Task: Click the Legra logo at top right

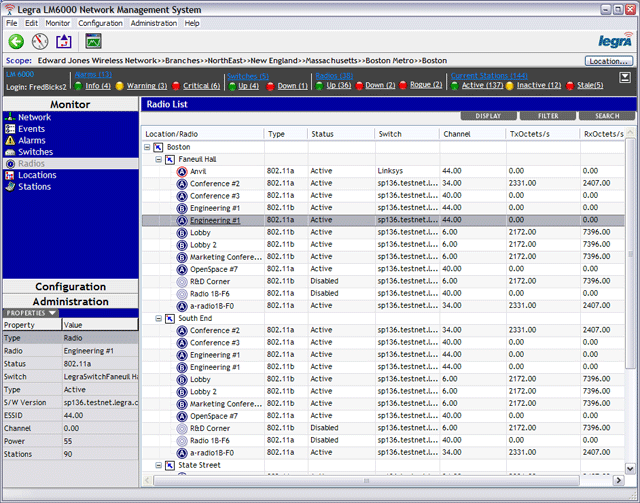Action: [616, 40]
